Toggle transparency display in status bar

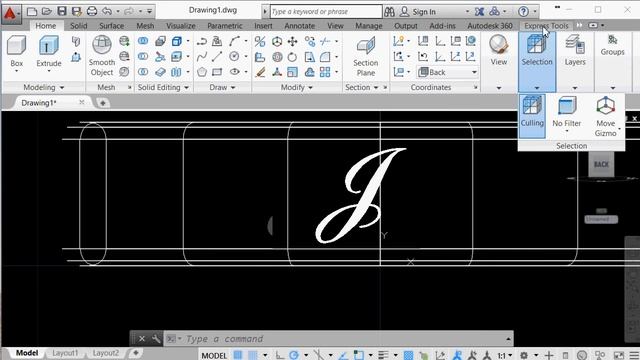tap(409, 355)
